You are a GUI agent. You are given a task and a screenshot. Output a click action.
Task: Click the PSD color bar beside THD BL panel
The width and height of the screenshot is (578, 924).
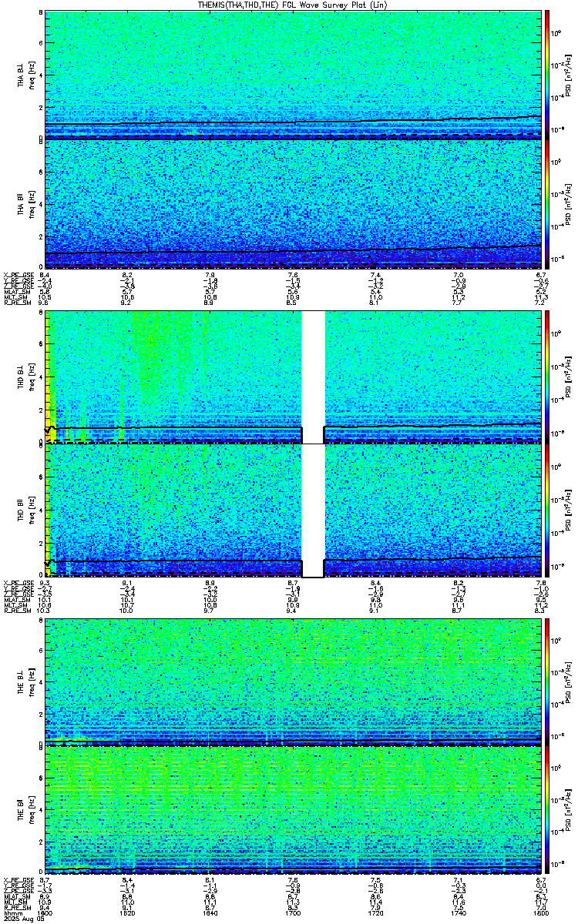pyautogui.click(x=547, y=376)
